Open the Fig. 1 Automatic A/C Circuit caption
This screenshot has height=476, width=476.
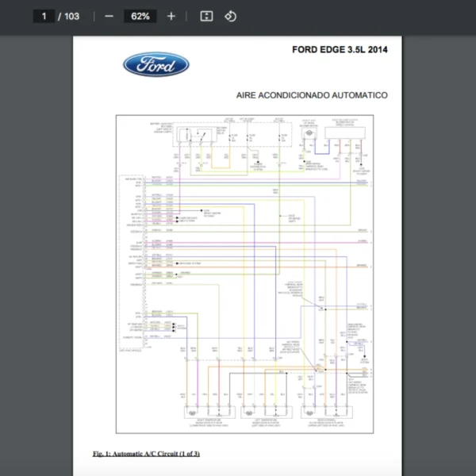[x=146, y=453]
